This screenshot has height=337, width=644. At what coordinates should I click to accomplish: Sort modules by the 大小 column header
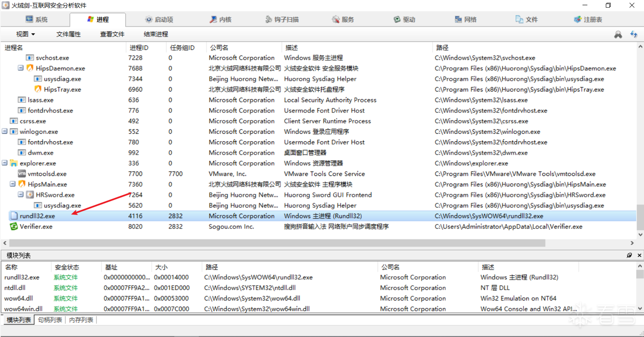point(176,267)
